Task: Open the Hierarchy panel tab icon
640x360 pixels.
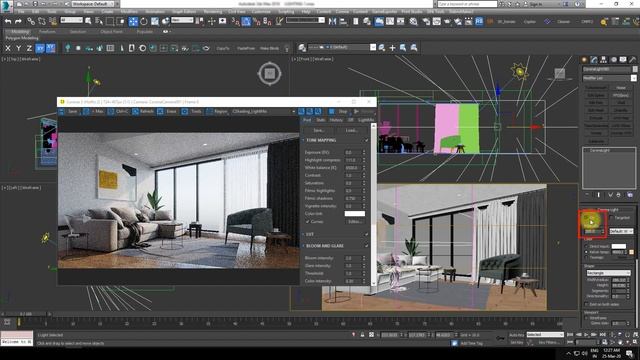Action: [603, 60]
